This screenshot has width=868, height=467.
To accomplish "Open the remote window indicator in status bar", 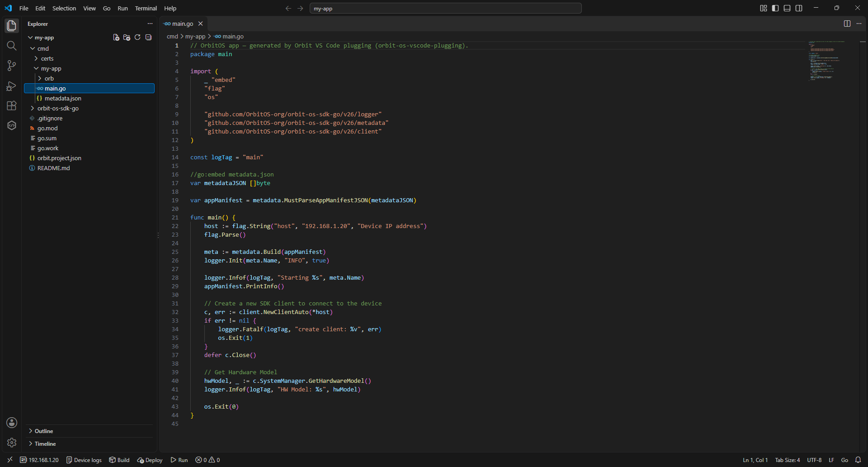I will click(10, 460).
